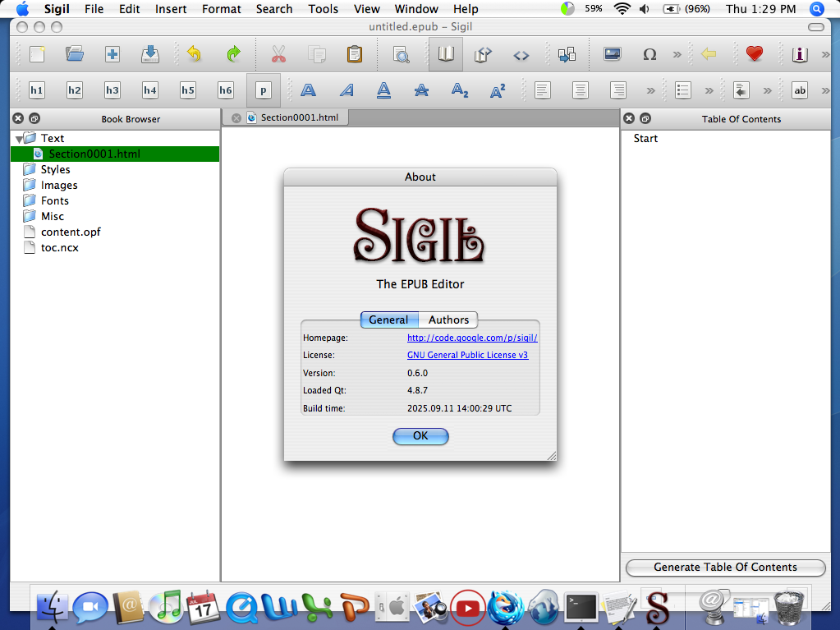Image resolution: width=840 pixels, height=630 pixels.
Task: Expand overflow chevron after ab icon
Action: click(825, 90)
